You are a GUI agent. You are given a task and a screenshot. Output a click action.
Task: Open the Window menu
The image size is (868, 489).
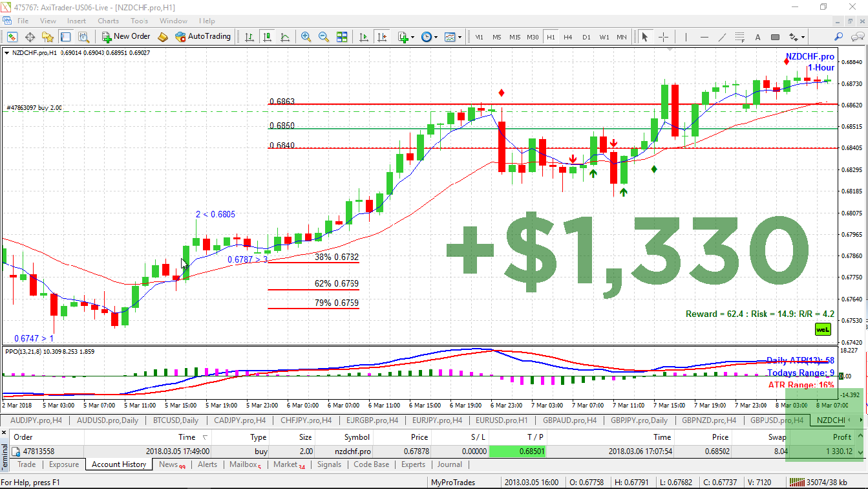point(174,21)
